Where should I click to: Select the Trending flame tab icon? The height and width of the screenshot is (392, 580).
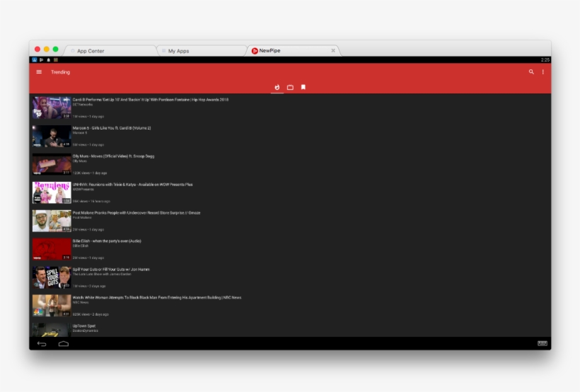277,87
